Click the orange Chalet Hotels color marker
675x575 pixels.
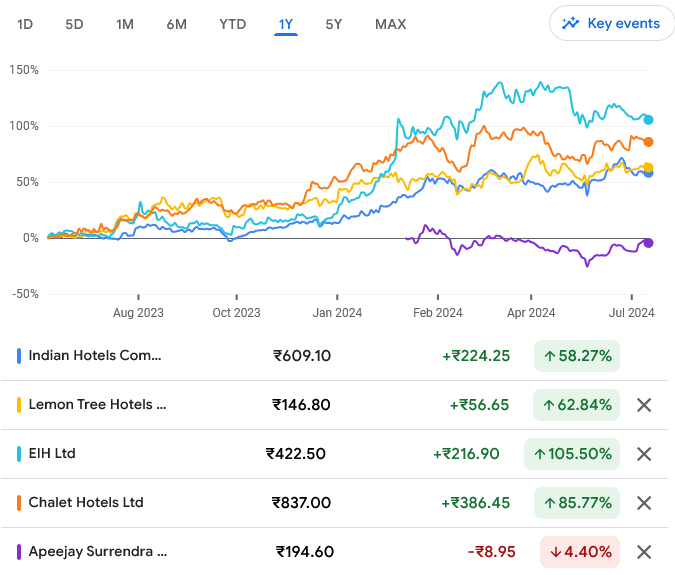click(x=19, y=503)
